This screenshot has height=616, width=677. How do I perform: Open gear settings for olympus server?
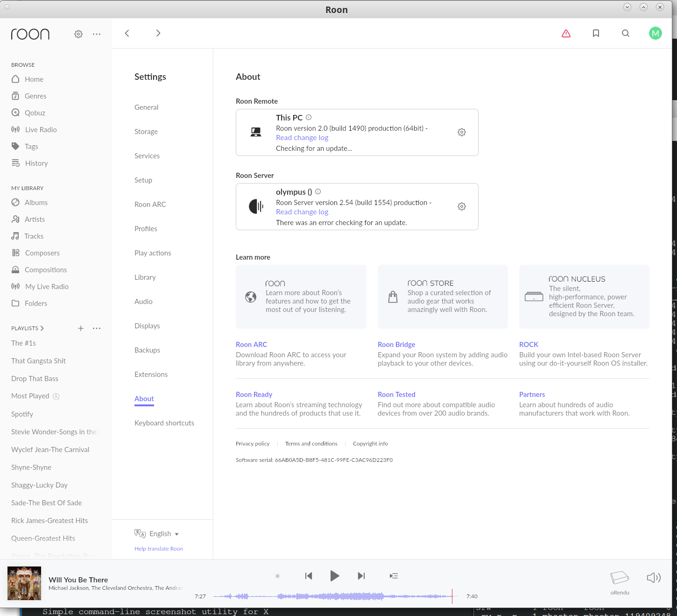(x=461, y=206)
